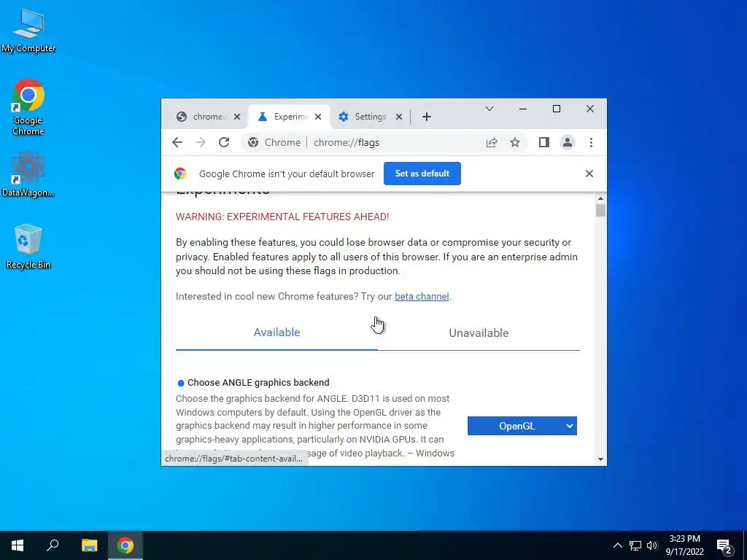The image size is (747, 560).
Task: Show hidden system tray icons
Action: (617, 545)
